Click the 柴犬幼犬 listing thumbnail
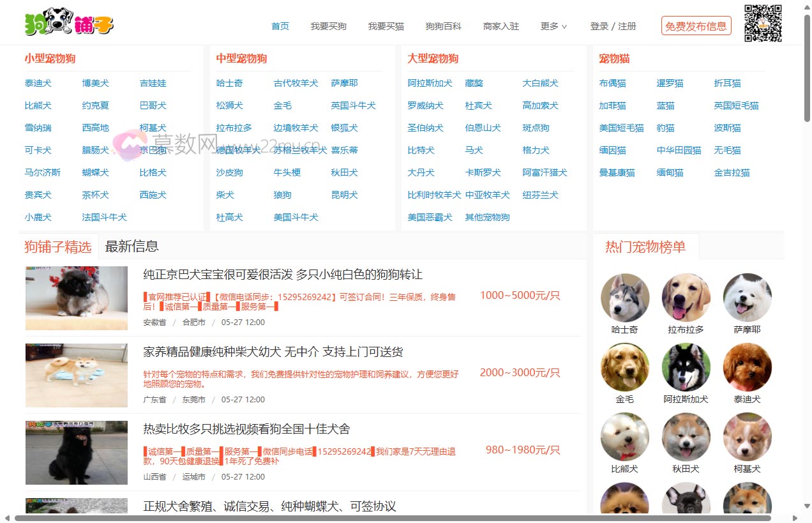This screenshot has width=812, height=523. [x=77, y=375]
